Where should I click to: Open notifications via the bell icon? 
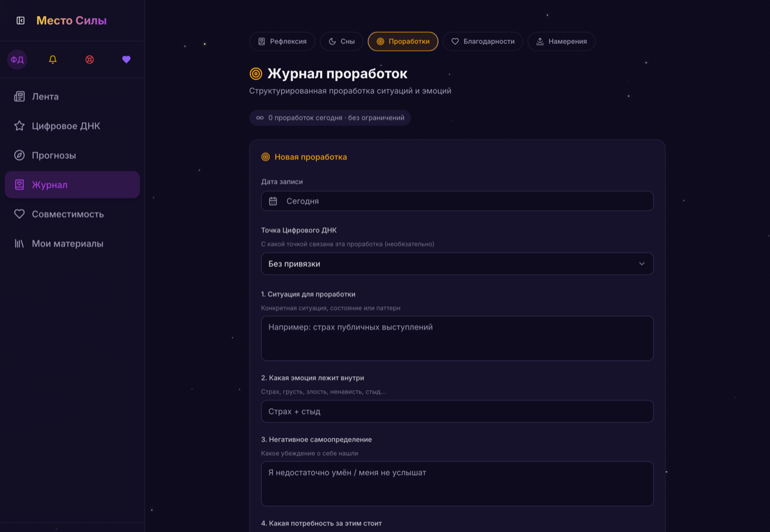click(x=53, y=60)
